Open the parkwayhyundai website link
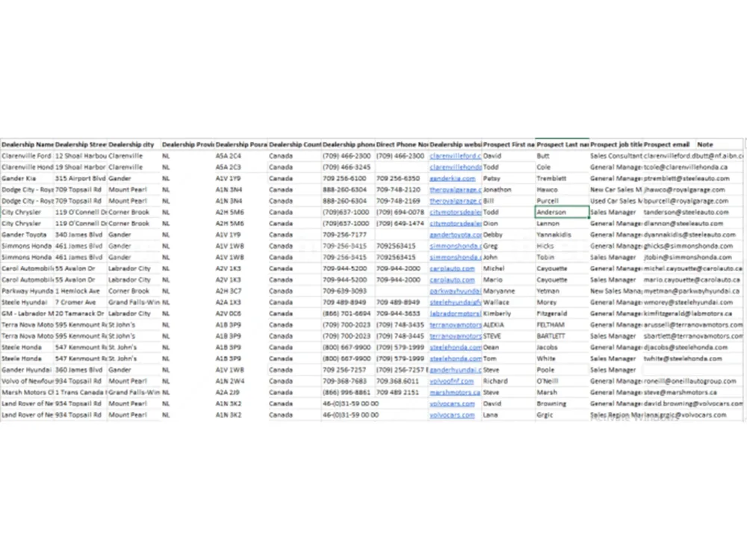Image resolution: width=747 pixels, height=560 pixels. pyautogui.click(x=455, y=291)
